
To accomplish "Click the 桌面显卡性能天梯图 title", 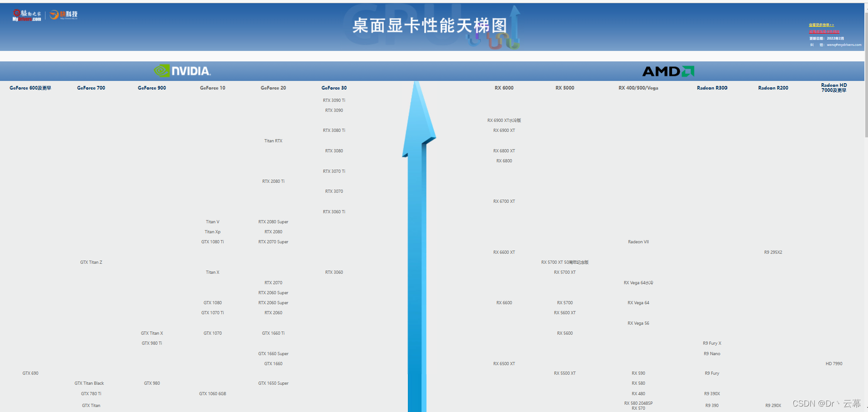I will [x=429, y=25].
